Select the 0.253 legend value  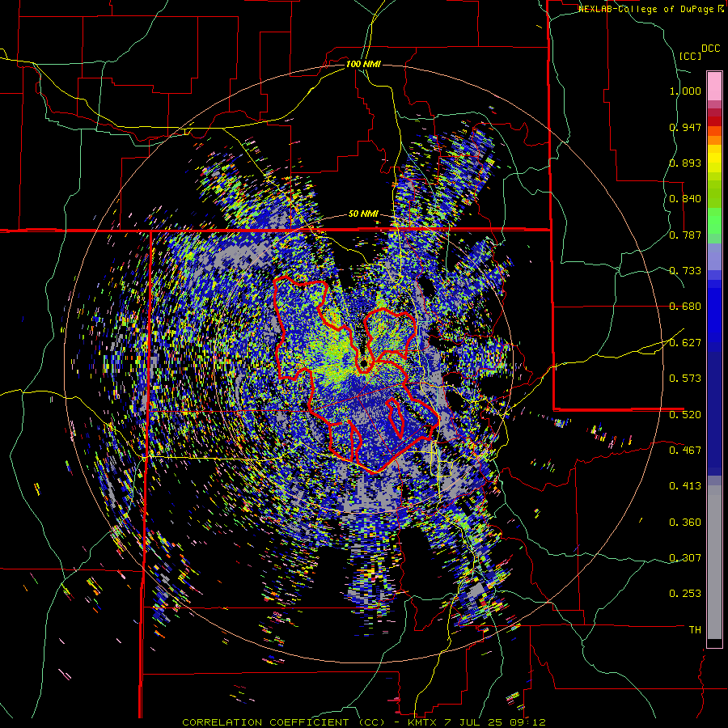pos(685,594)
